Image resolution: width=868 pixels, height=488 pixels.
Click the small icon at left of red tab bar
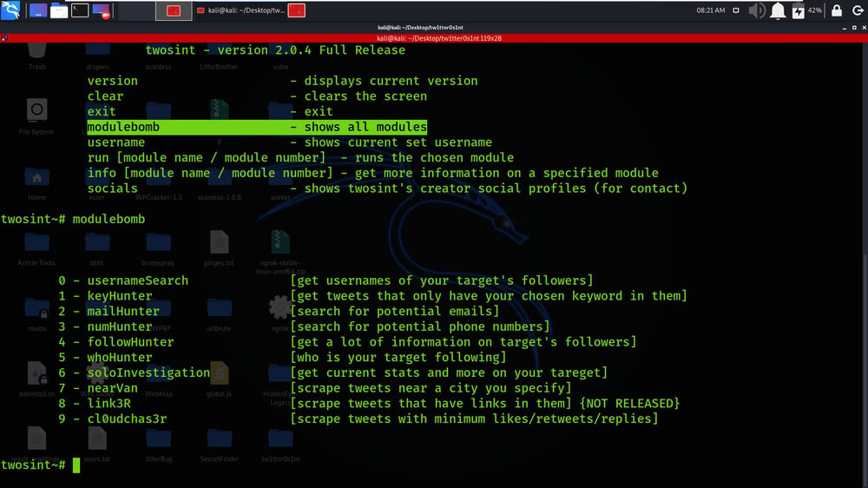point(4,38)
